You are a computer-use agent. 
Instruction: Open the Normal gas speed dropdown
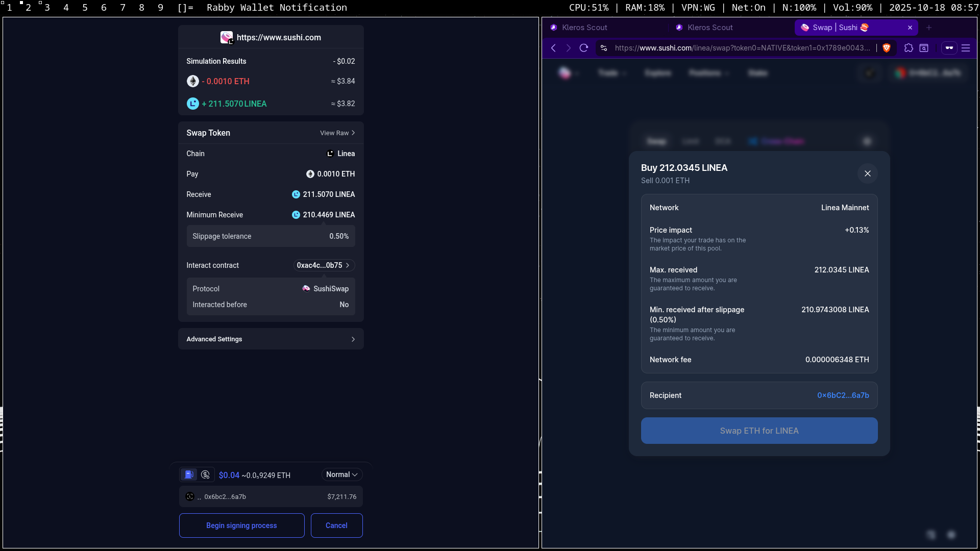(x=341, y=474)
